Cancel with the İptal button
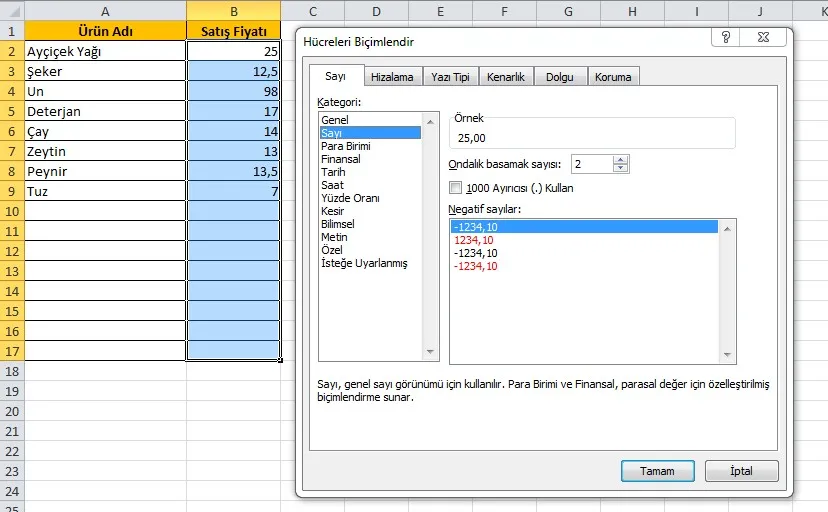Screen dimensions: 828x512 [741, 471]
